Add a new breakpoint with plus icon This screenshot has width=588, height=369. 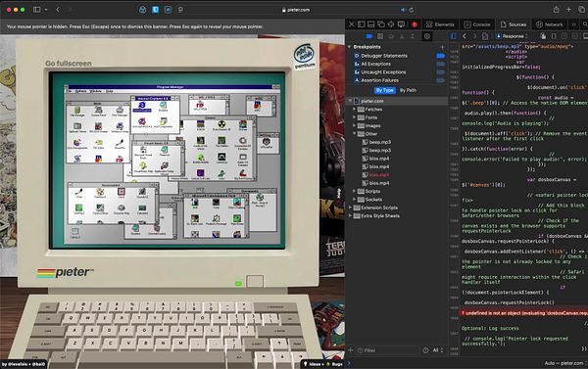[x=443, y=47]
